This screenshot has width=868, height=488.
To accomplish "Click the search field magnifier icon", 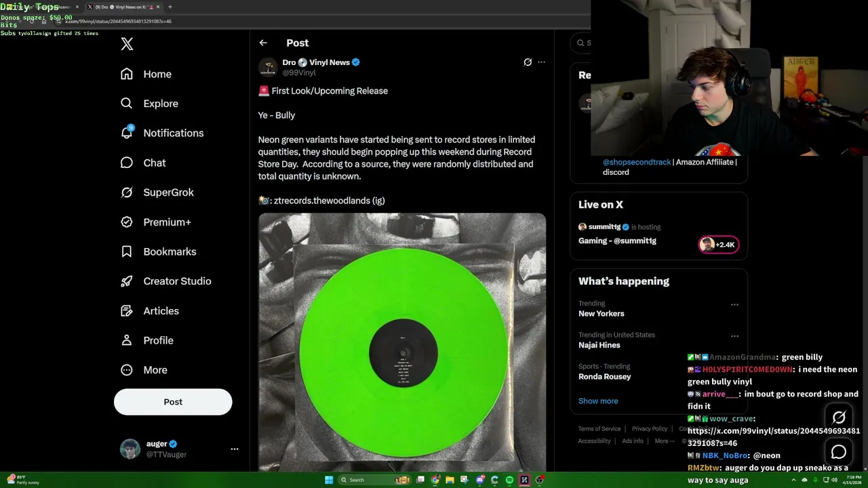I will point(581,43).
